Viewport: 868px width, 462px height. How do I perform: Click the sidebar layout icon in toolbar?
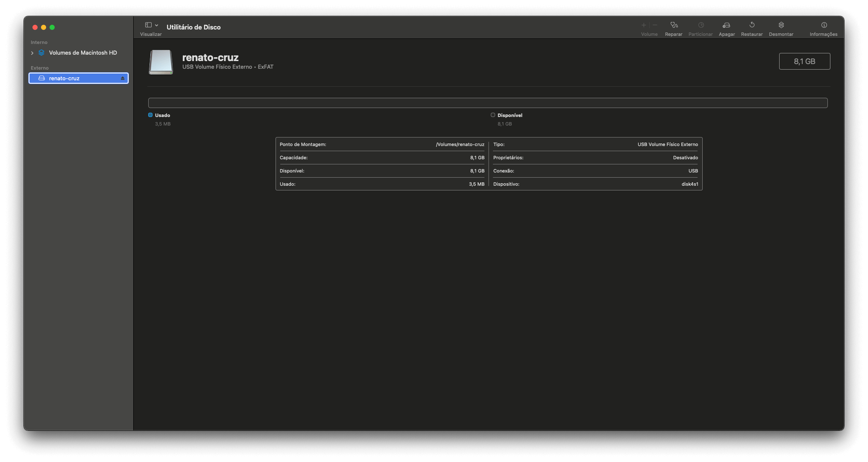(x=148, y=25)
